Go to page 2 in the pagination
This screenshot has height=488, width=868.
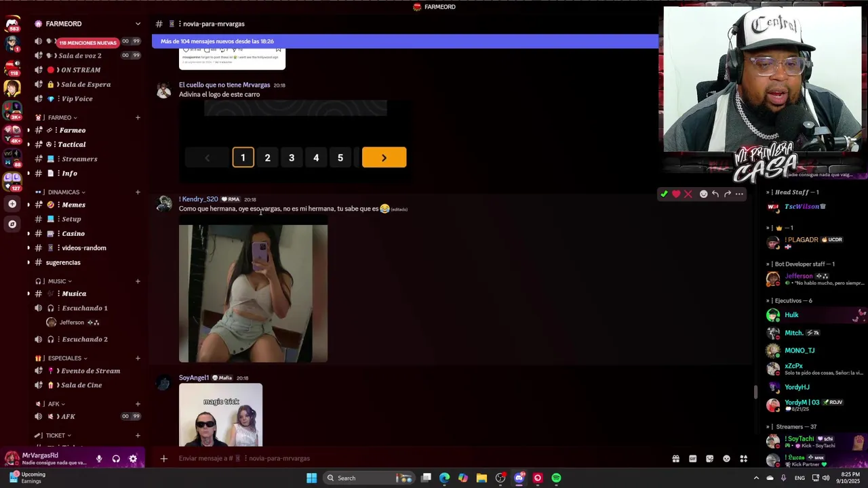tap(267, 158)
